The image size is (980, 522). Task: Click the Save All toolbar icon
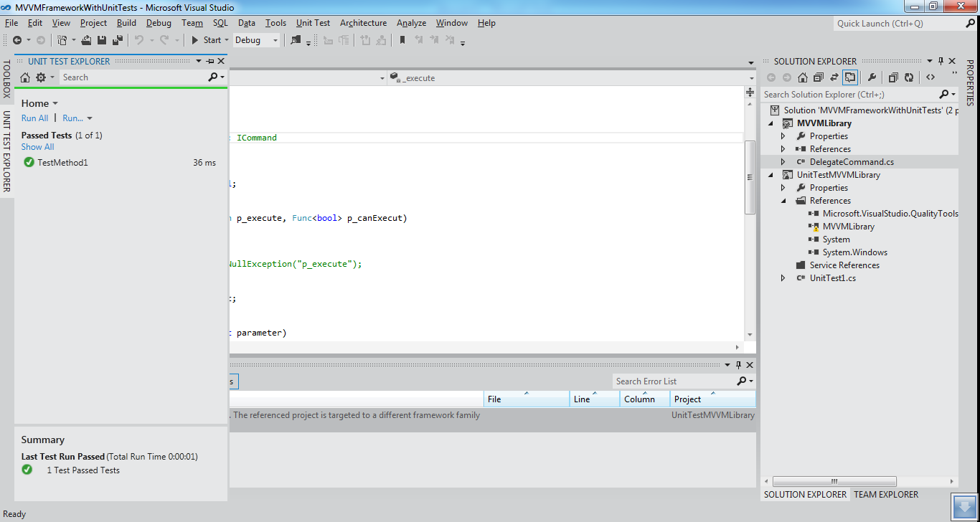point(118,40)
